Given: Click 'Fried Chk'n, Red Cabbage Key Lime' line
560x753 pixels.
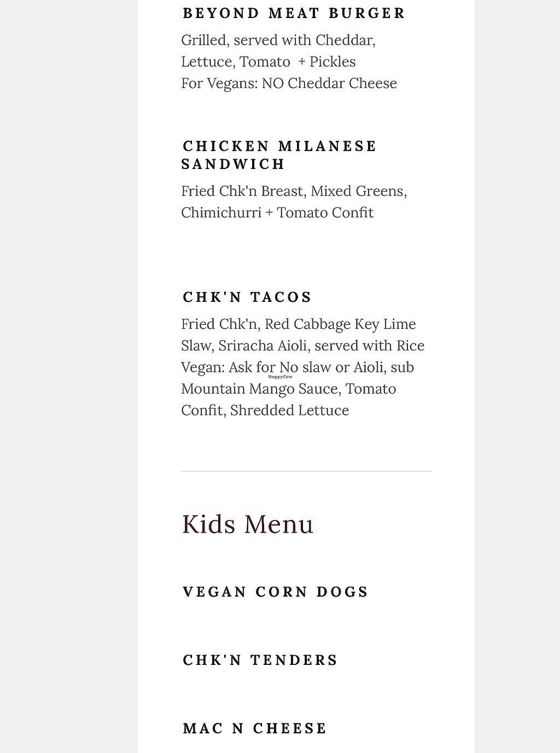Looking at the screenshot, I should click(x=298, y=324).
